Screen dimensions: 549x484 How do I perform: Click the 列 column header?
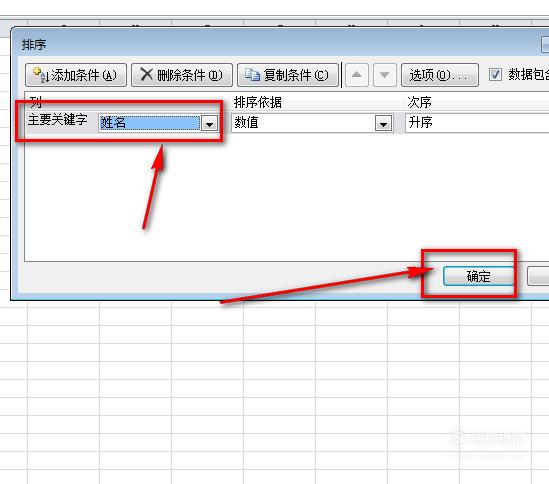(x=36, y=102)
